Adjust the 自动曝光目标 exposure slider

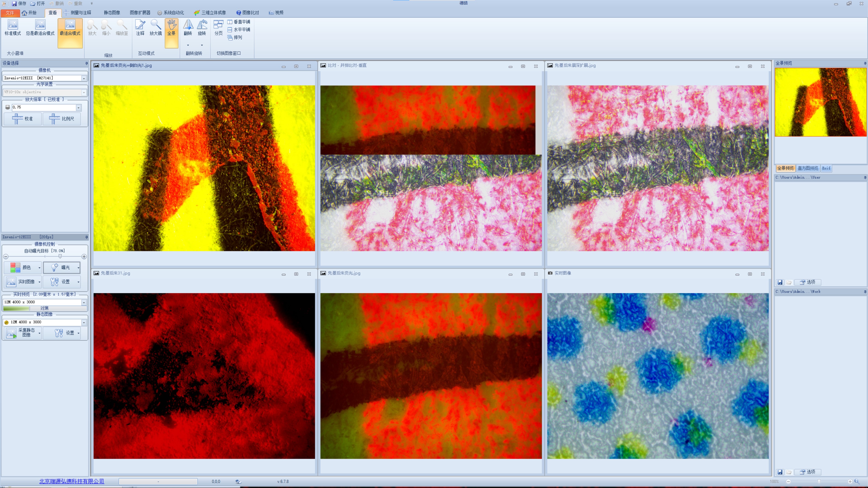pos(60,257)
